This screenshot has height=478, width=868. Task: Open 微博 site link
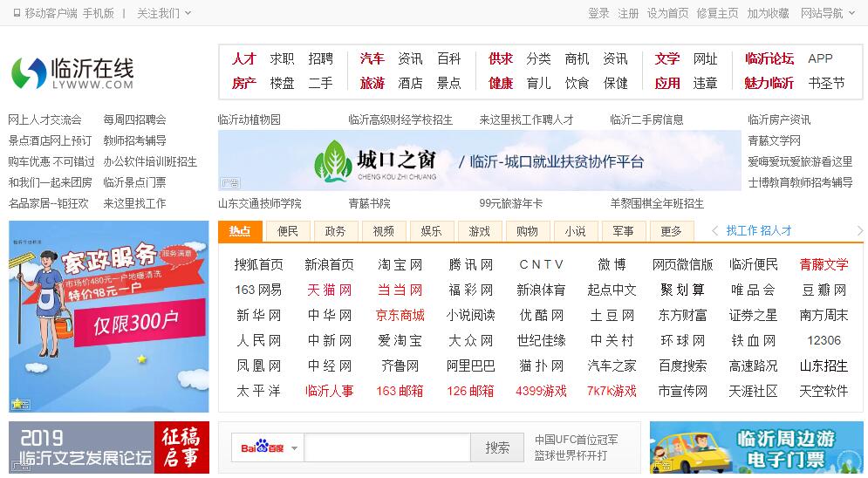point(612,265)
